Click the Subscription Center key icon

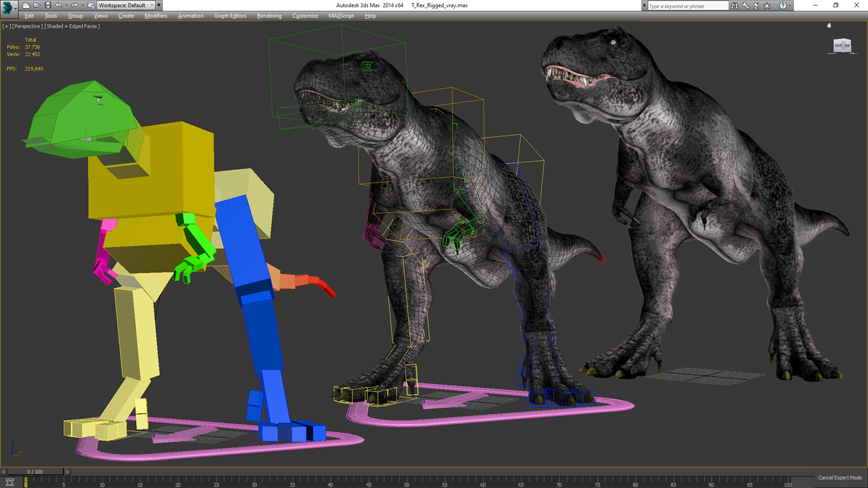pyautogui.click(x=745, y=5)
